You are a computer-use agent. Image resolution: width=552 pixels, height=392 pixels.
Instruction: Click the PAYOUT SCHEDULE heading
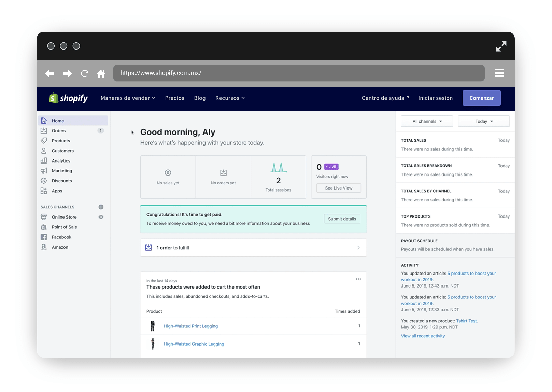[419, 241]
